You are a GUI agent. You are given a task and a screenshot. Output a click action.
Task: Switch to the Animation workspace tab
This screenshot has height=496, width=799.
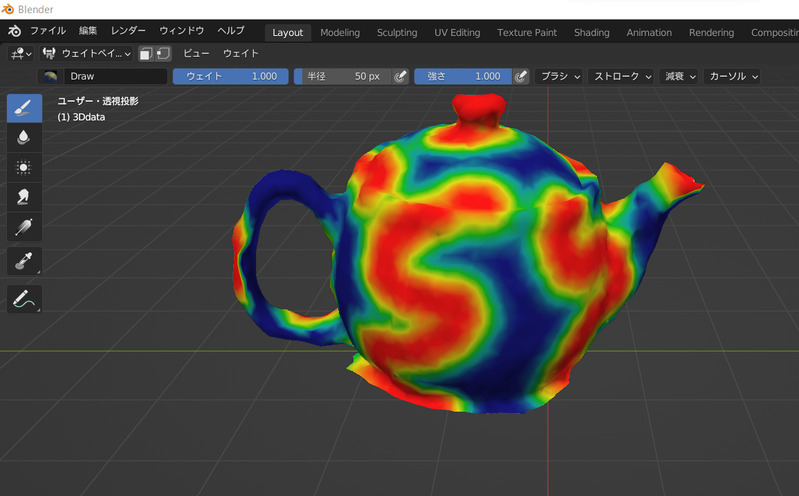(x=649, y=33)
